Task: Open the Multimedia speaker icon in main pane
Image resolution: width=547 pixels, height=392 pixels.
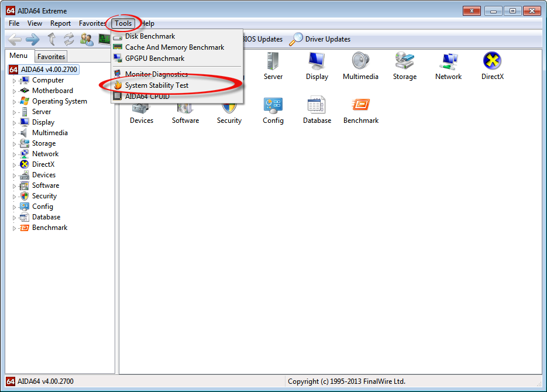Action: tap(360, 66)
